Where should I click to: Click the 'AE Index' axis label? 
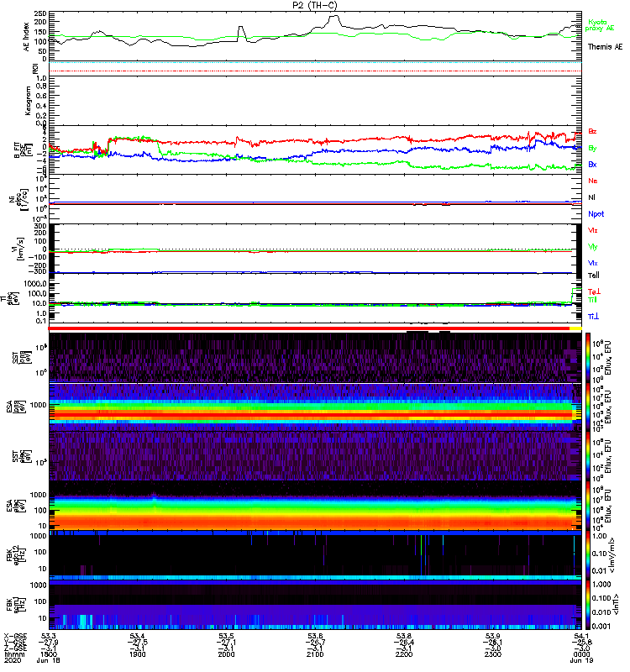[x=27, y=36]
